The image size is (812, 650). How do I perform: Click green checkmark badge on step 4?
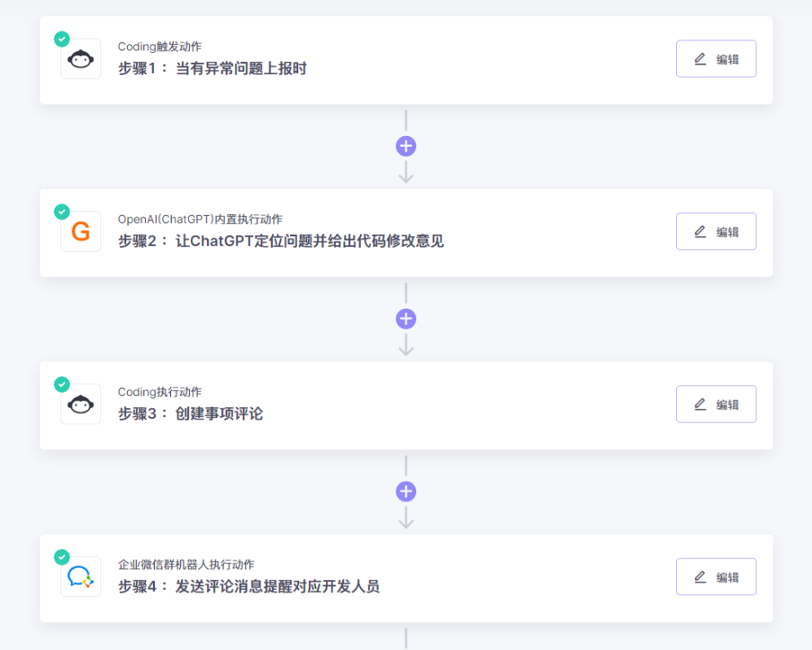coord(62,558)
